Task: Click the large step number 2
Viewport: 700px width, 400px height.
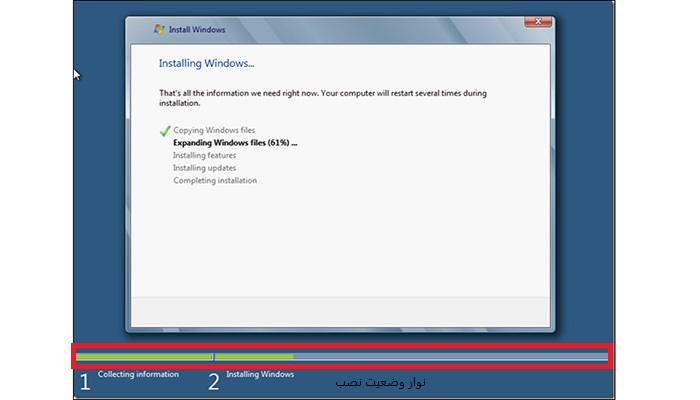Action: [x=213, y=381]
